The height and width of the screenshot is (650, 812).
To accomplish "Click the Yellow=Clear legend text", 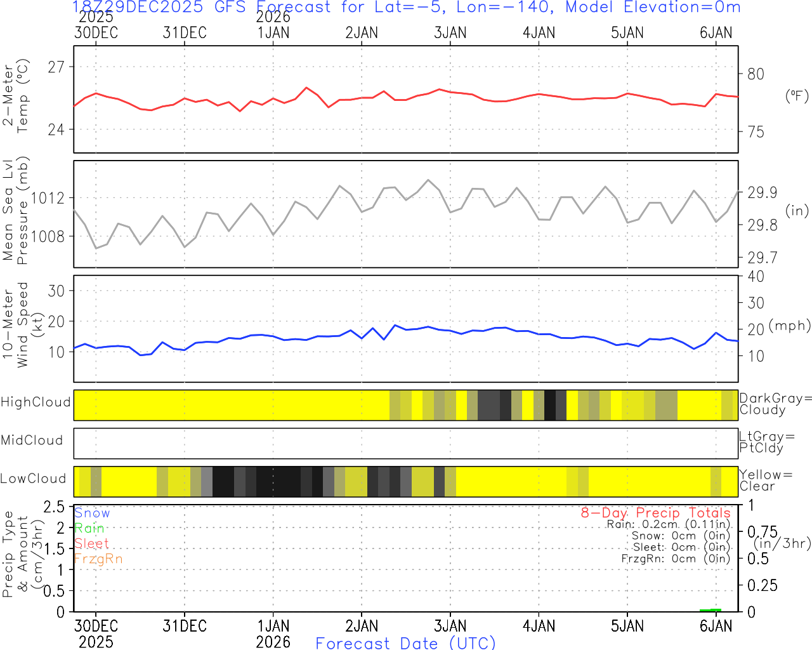I will 766,481.
